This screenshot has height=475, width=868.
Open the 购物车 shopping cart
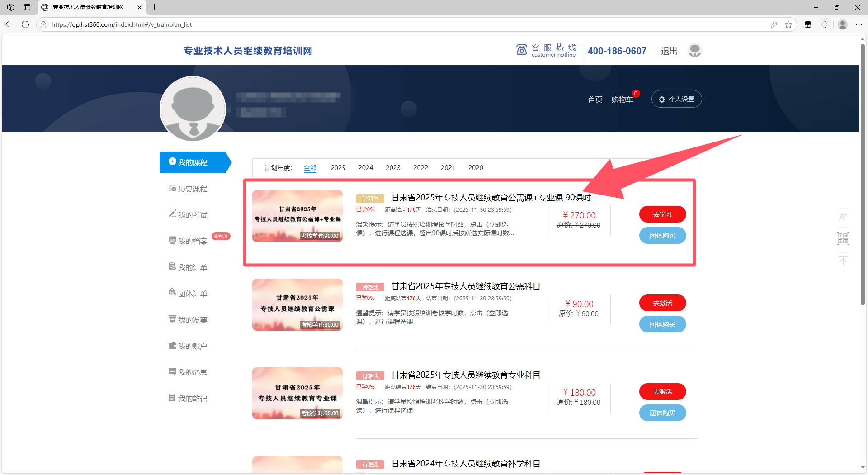pyautogui.click(x=622, y=100)
